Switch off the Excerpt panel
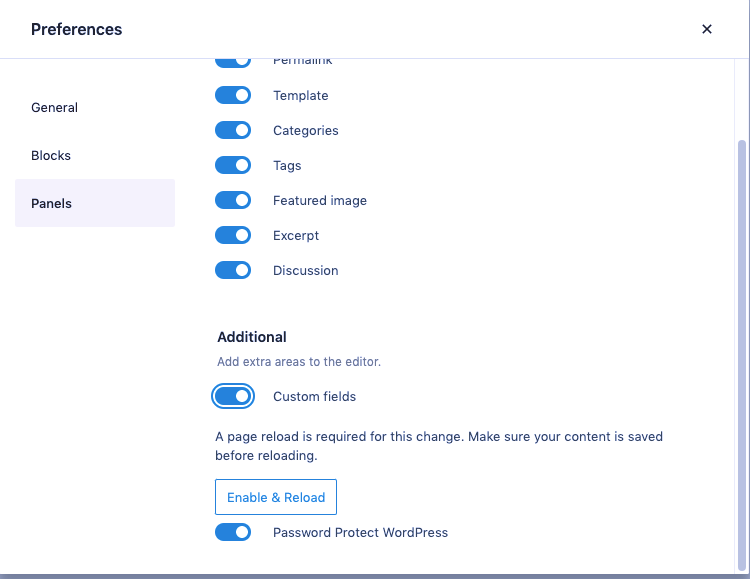The image size is (750, 579). click(x=233, y=235)
